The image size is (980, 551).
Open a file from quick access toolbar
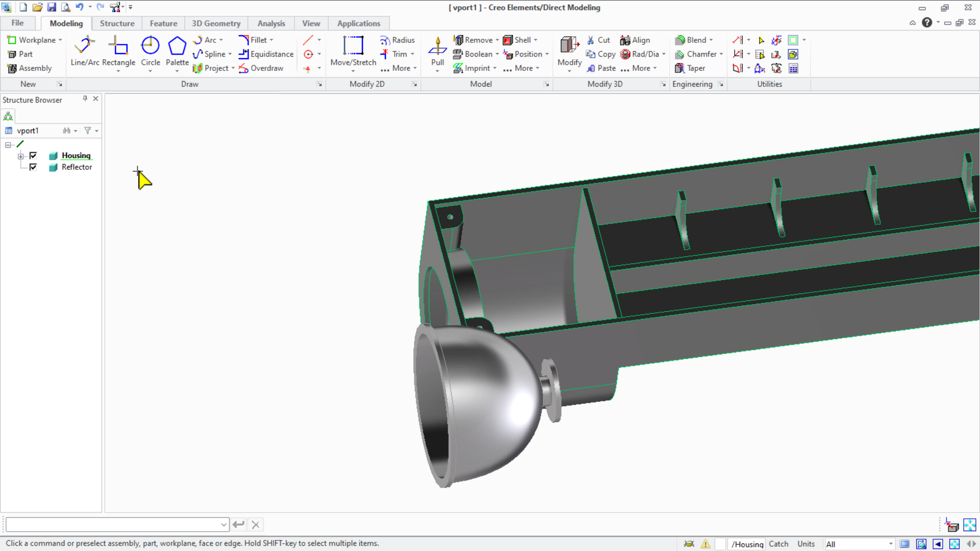pyautogui.click(x=37, y=7)
